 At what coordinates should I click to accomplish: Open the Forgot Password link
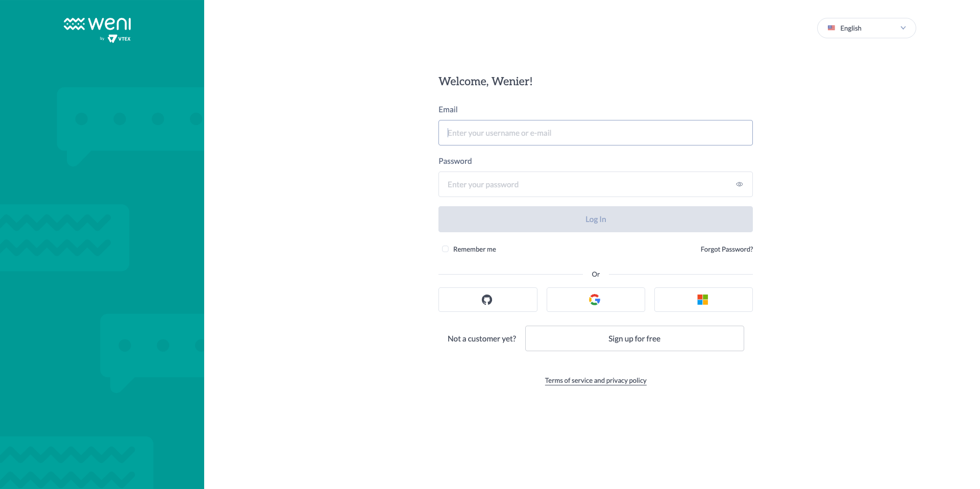(726, 249)
